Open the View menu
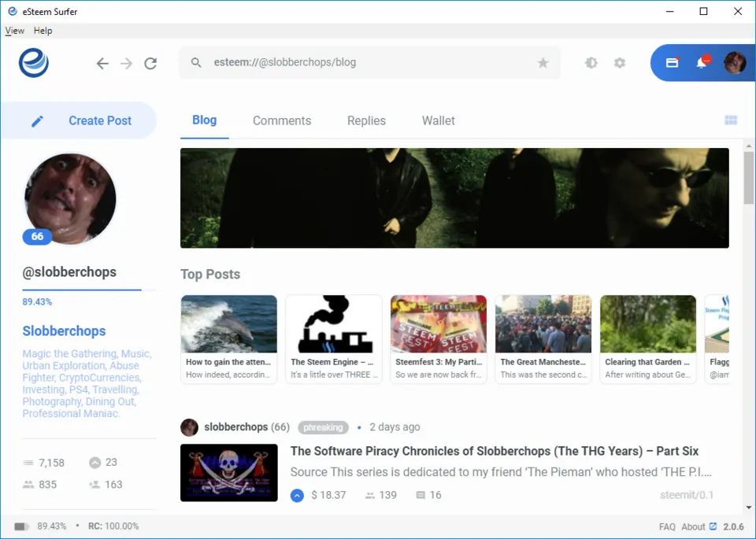The image size is (756, 539). coord(14,31)
